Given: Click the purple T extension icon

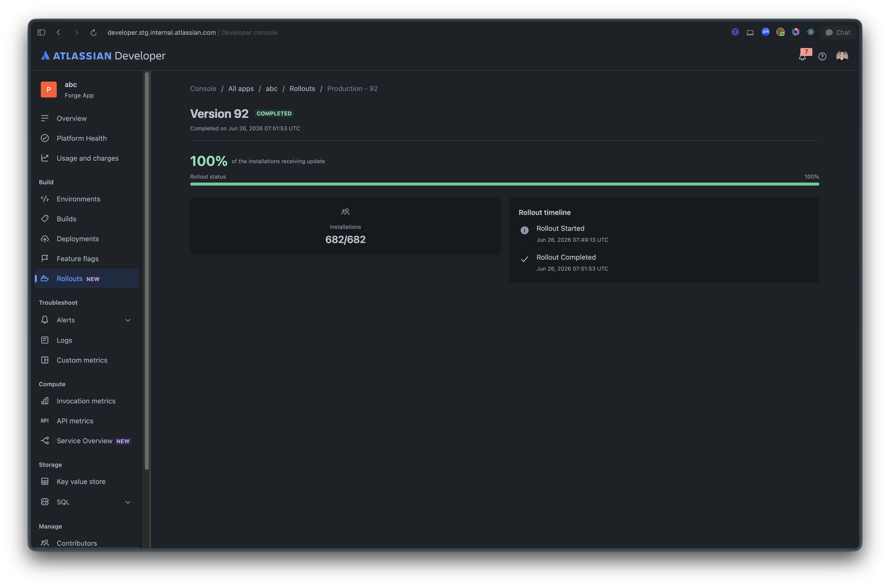Looking at the screenshot, I should click(735, 32).
